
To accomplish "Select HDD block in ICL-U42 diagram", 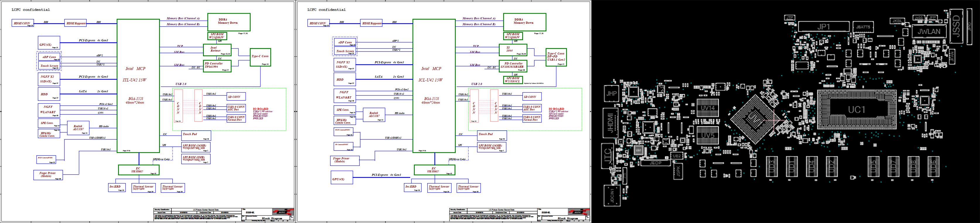I will point(345,79).
